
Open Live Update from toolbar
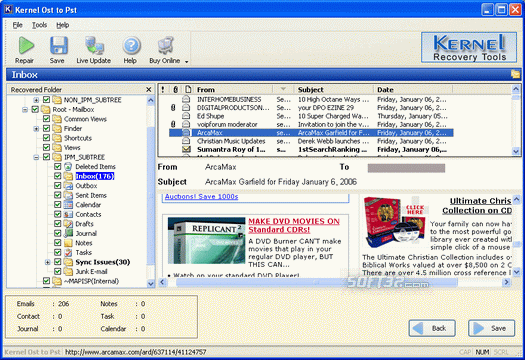[94, 46]
